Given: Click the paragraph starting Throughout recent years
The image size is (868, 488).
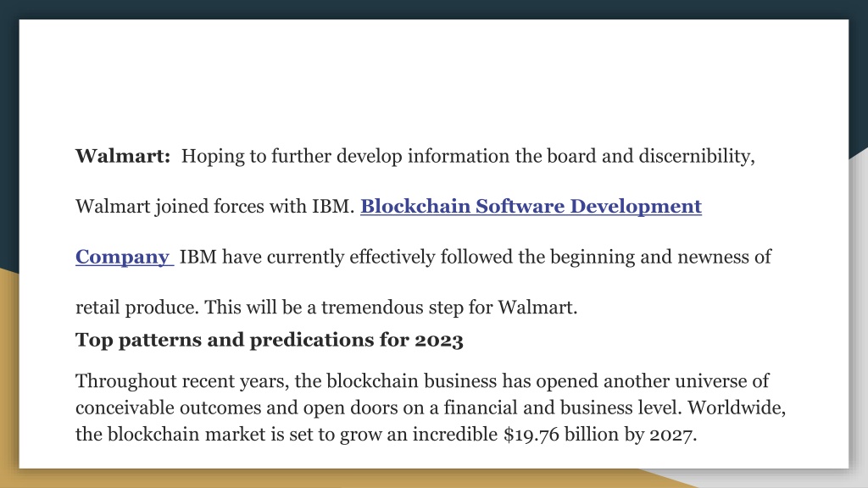Looking at the screenshot, I should [x=431, y=408].
